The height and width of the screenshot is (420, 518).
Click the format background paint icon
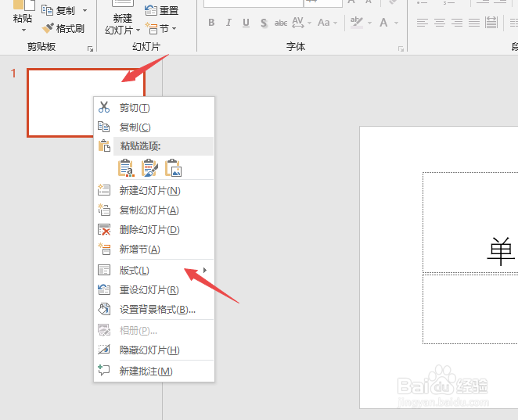pyautogui.click(x=104, y=309)
